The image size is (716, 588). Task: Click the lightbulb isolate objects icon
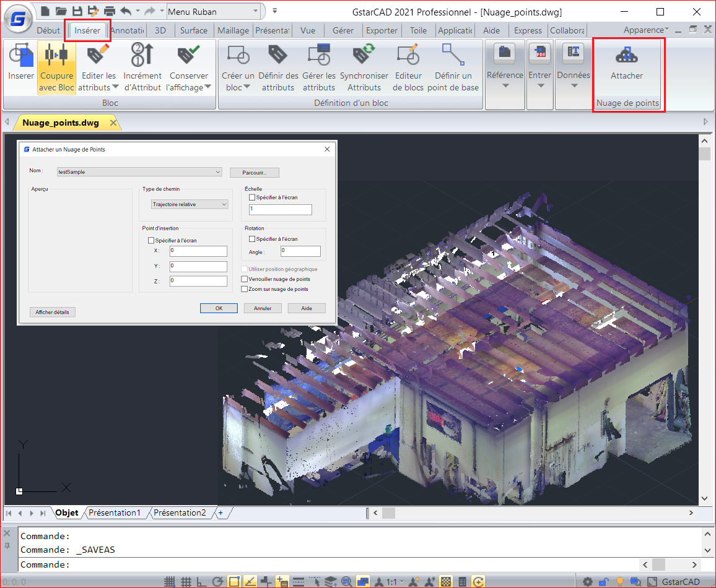pos(619,582)
